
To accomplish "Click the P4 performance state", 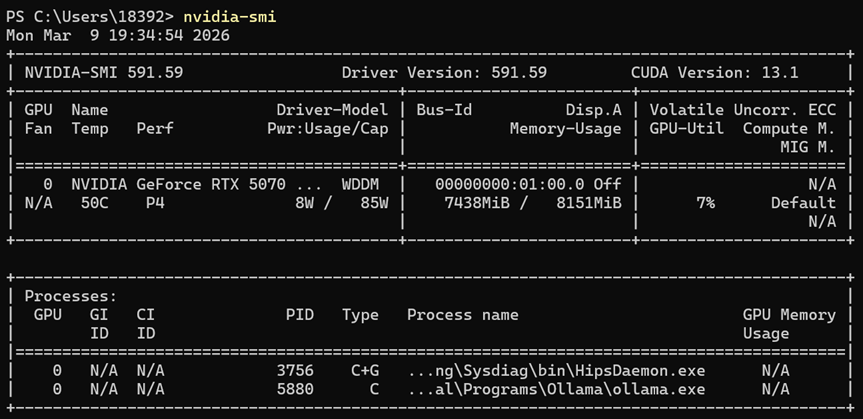I will (155, 203).
